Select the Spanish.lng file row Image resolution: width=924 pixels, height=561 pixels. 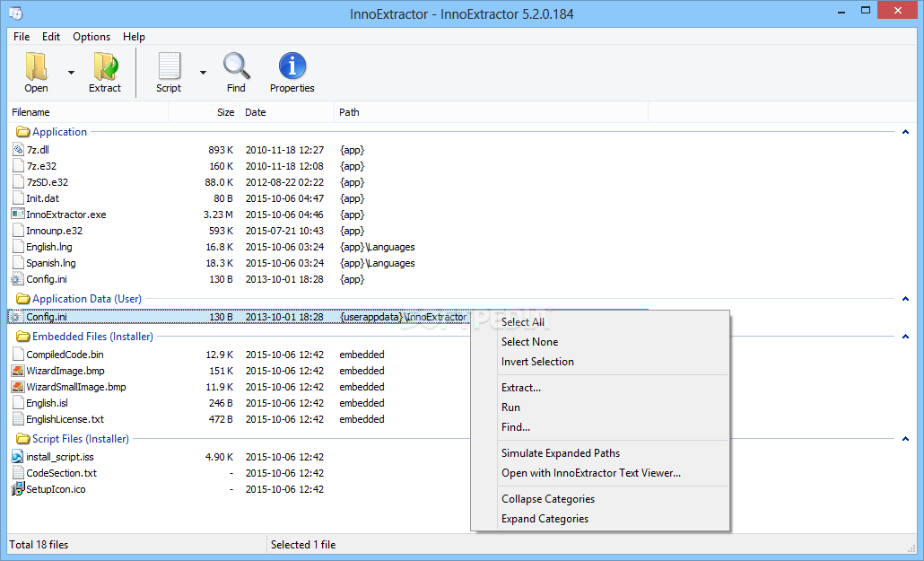click(x=327, y=263)
